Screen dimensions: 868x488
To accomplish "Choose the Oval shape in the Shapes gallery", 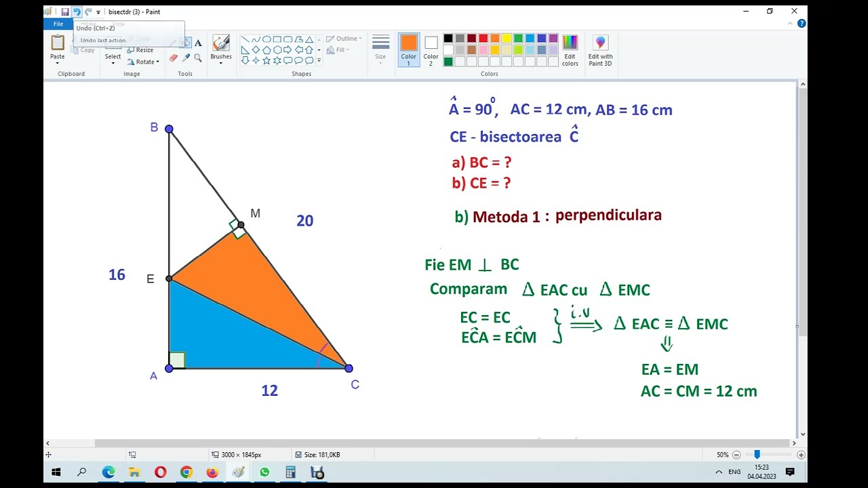I will coord(267,39).
